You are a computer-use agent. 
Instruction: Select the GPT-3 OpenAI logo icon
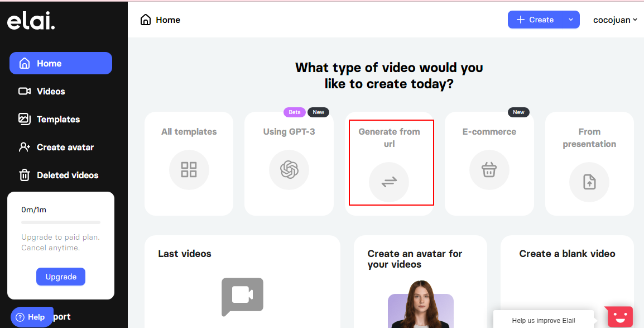(x=289, y=170)
